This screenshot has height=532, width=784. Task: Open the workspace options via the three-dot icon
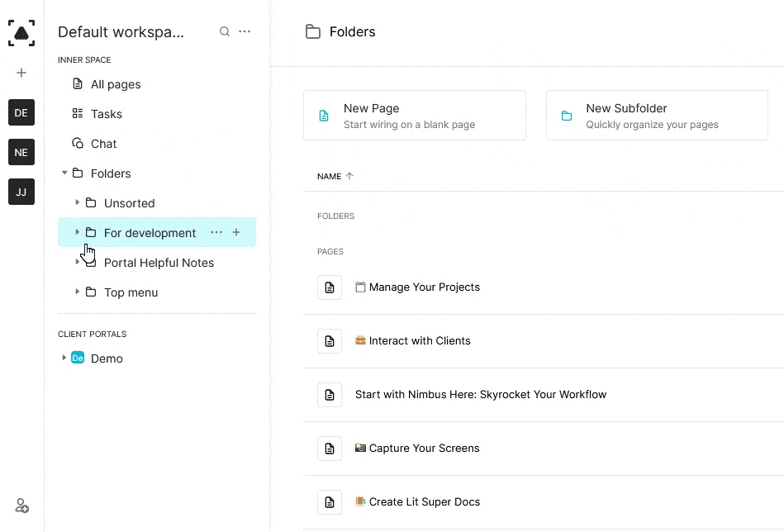pos(245,31)
